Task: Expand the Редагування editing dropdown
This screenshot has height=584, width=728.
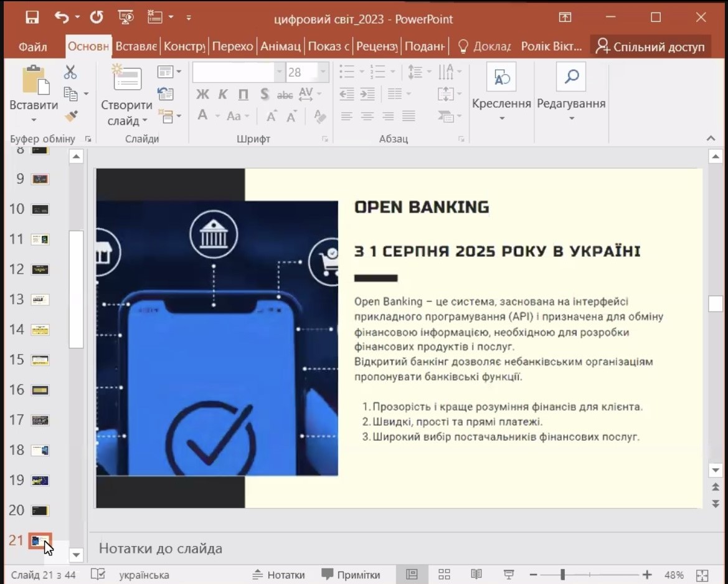Action: (x=571, y=118)
